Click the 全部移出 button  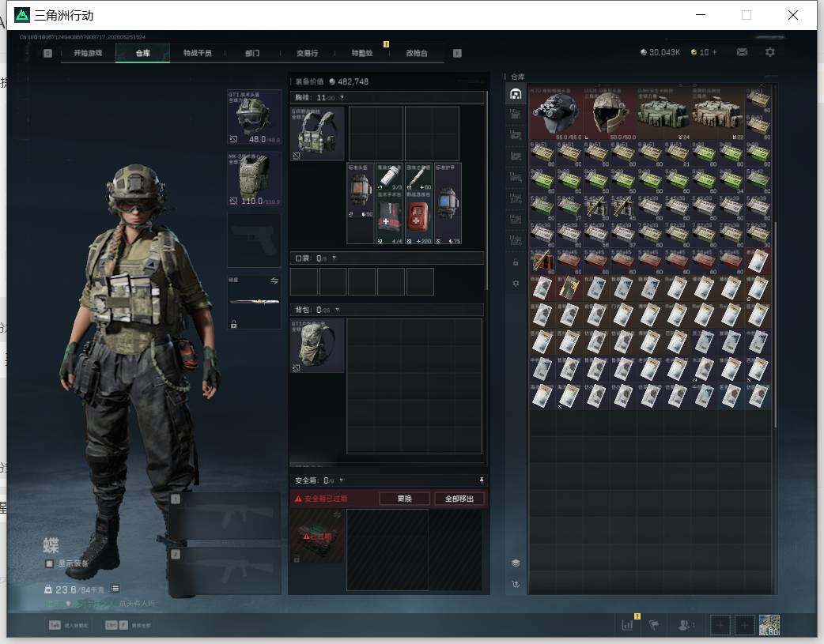pyautogui.click(x=459, y=499)
